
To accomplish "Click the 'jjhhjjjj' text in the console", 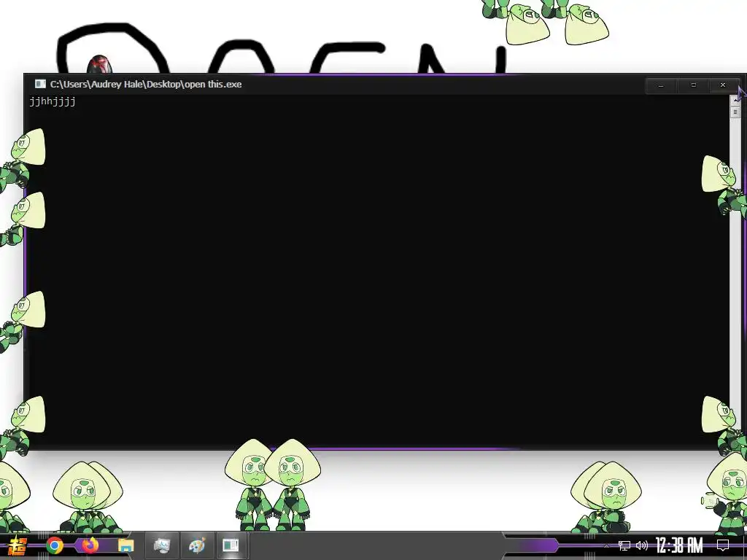I will point(53,101).
